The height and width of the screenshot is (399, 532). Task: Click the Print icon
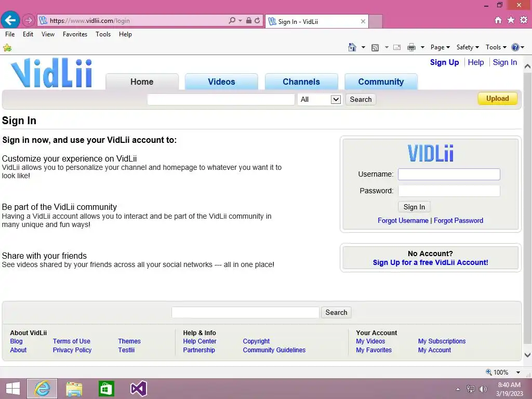(x=411, y=47)
